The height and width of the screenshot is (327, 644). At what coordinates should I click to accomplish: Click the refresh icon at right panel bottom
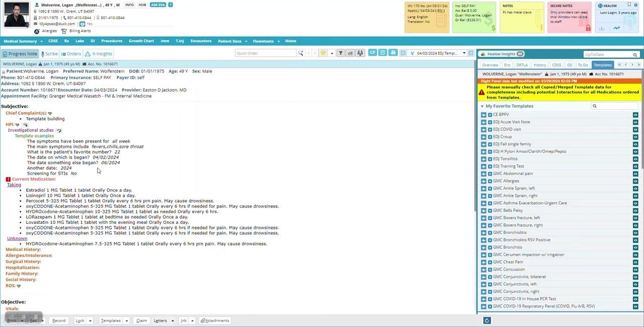click(x=487, y=320)
